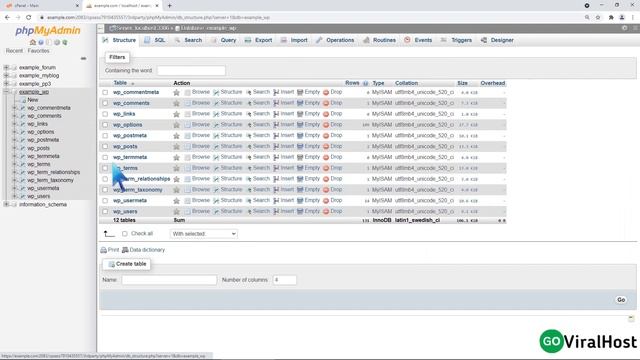Select the wp_usermeta checkbox
Screen dimensions: 640x360
pyautogui.click(x=105, y=201)
